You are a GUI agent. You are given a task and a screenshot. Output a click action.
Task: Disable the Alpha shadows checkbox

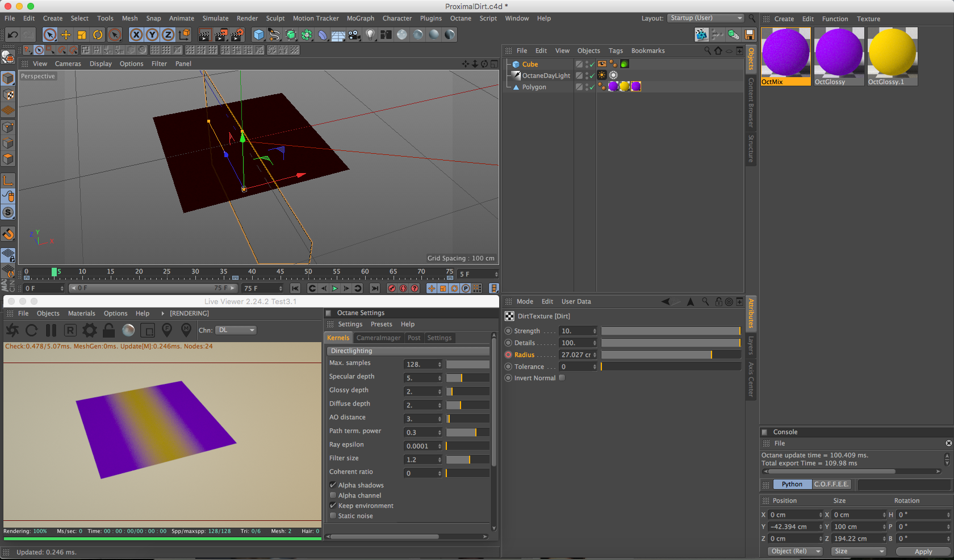(333, 485)
